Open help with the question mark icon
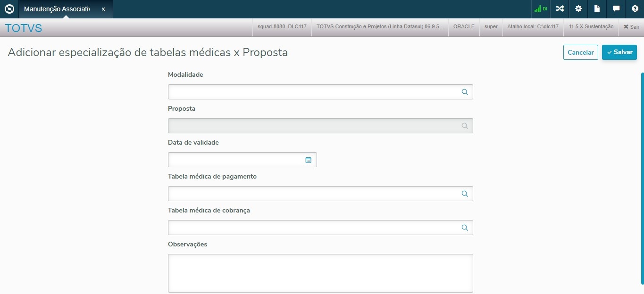Viewport: 644px width, 294px height. click(635, 9)
